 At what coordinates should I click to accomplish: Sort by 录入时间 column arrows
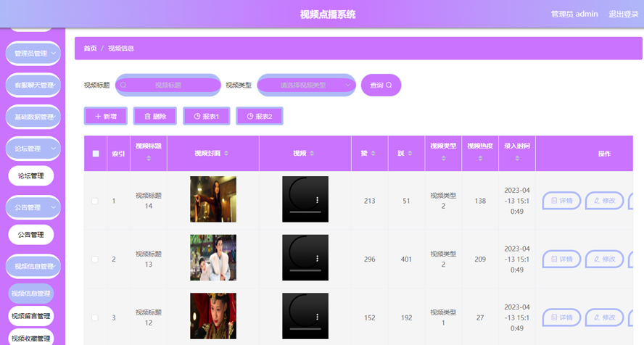[x=517, y=158]
